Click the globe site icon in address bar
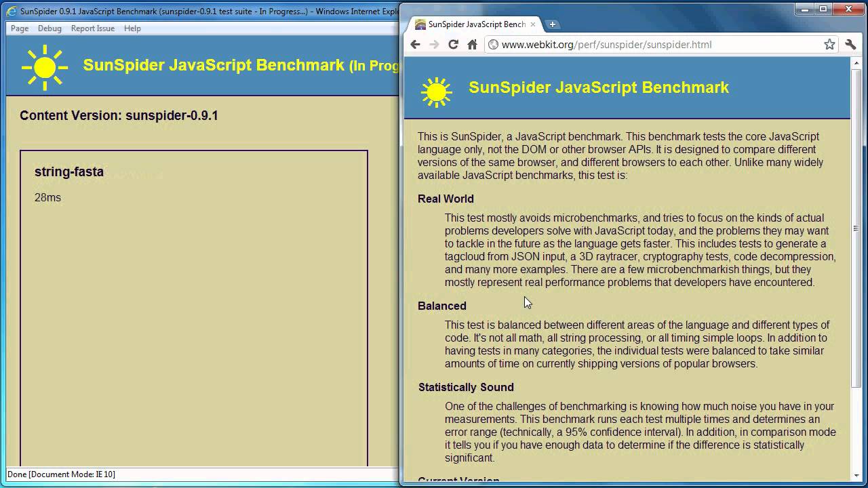The image size is (868, 488). click(x=493, y=45)
